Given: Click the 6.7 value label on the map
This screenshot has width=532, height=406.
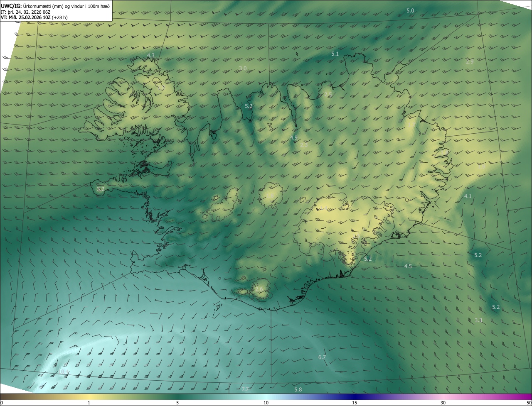Looking at the screenshot, I should pyautogui.click(x=322, y=357).
